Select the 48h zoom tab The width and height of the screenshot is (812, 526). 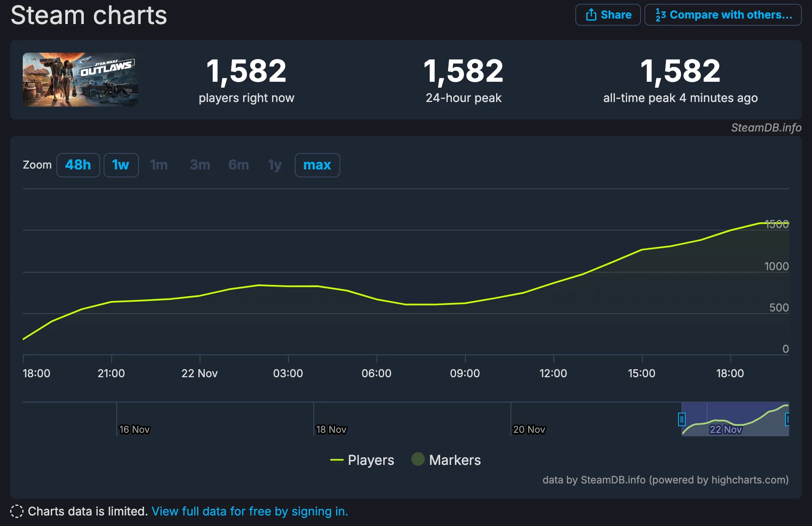[x=79, y=165]
